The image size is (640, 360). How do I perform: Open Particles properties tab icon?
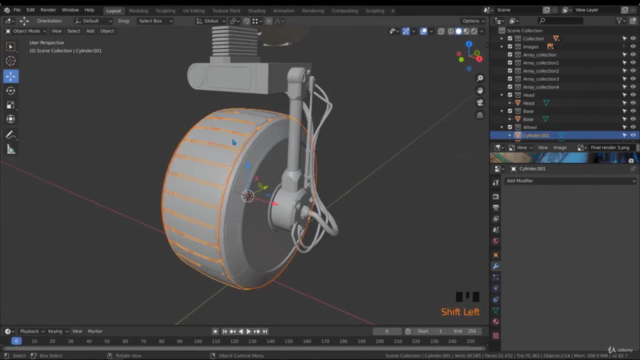coord(496,277)
